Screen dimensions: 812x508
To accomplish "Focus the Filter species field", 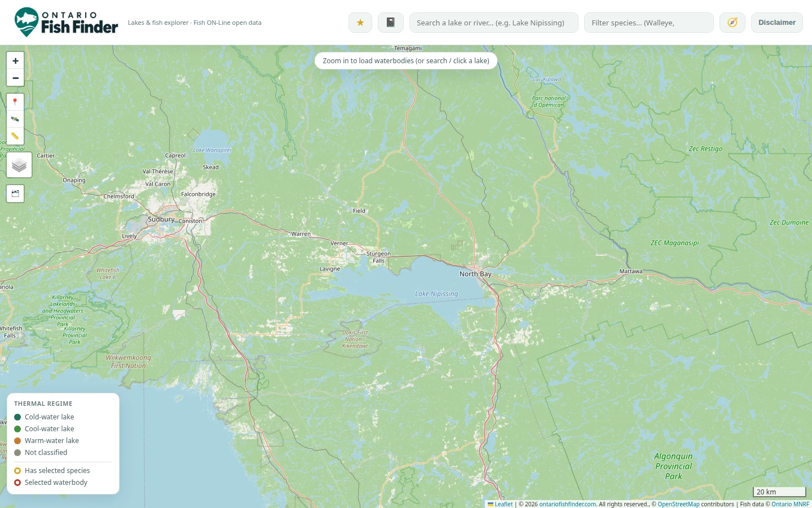I will tap(649, 23).
